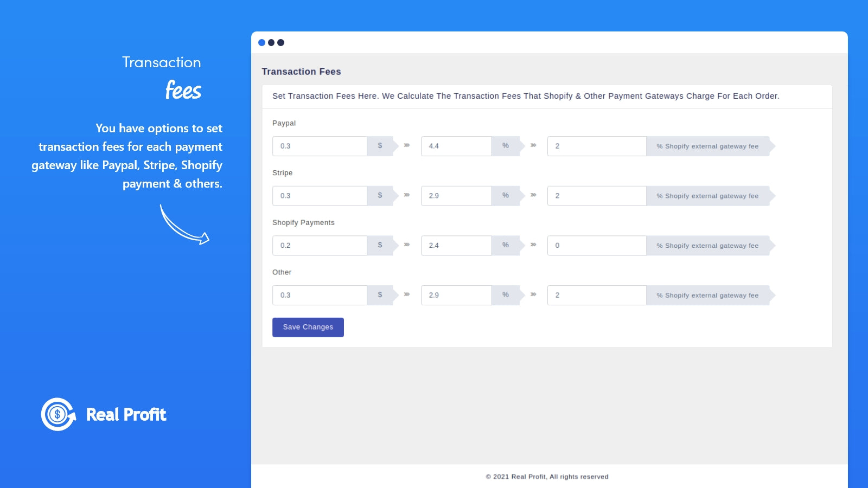Click the Transaction Fees heading
Viewport: 868px width, 488px height.
302,72
